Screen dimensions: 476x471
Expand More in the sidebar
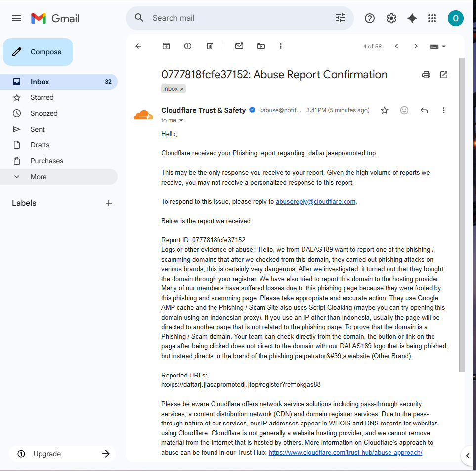(59, 177)
